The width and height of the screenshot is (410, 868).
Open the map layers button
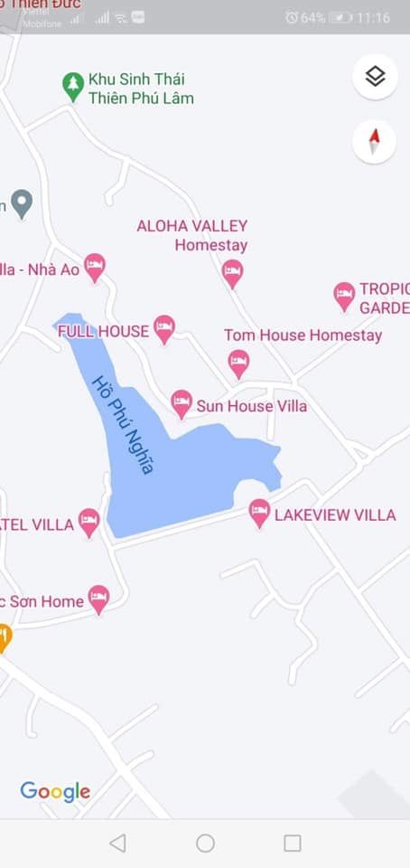pyautogui.click(x=375, y=76)
